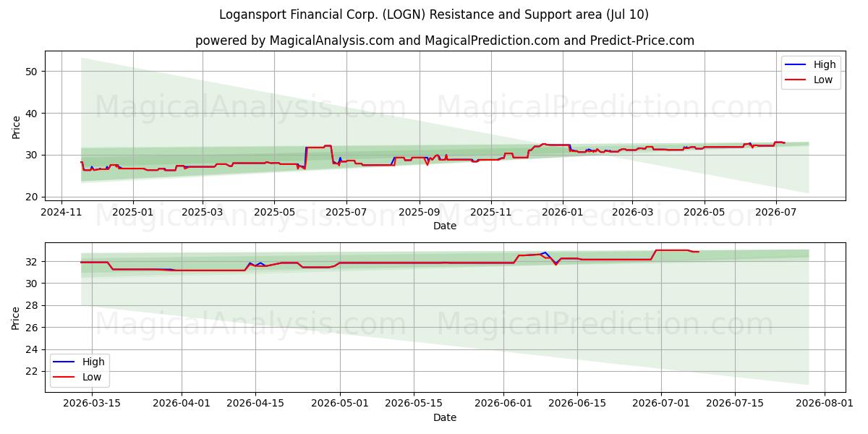Click the '24' y-axis label in the lower chart
Viewport: 868px width, 434px height.
coord(33,349)
